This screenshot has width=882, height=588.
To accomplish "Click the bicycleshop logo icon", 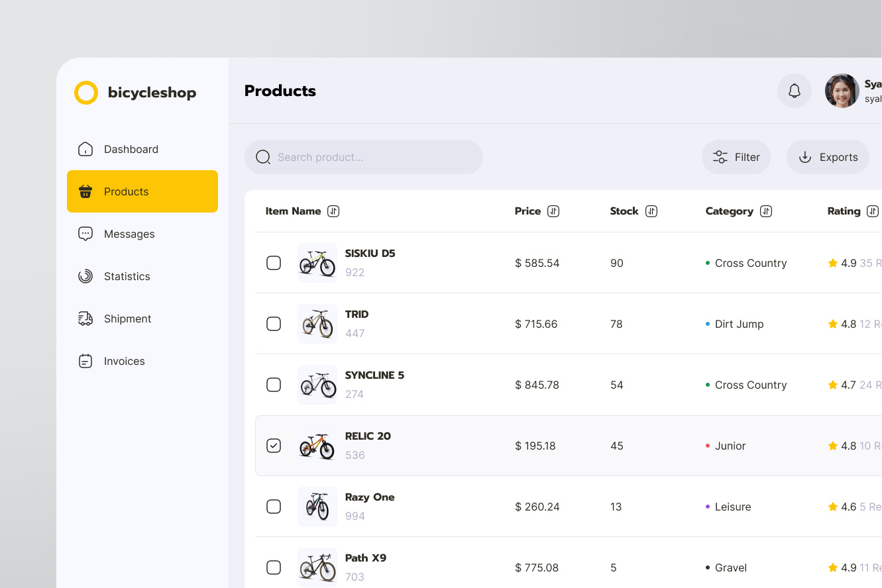I will (86, 93).
